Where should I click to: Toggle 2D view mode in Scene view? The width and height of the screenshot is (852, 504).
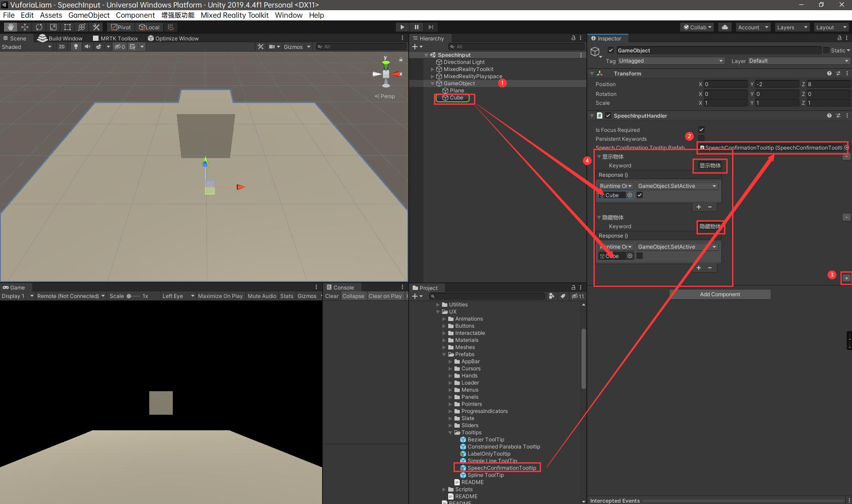pyautogui.click(x=61, y=47)
